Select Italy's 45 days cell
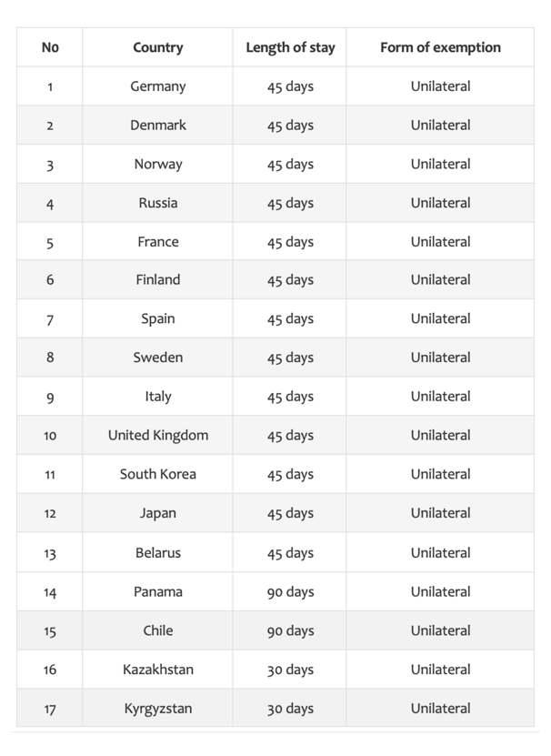 coord(290,397)
